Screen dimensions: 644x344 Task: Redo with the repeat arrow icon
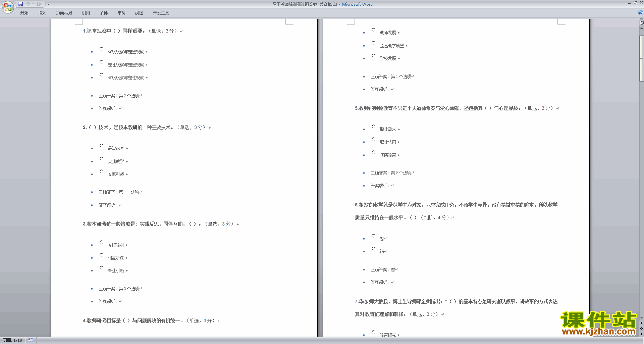39,4
